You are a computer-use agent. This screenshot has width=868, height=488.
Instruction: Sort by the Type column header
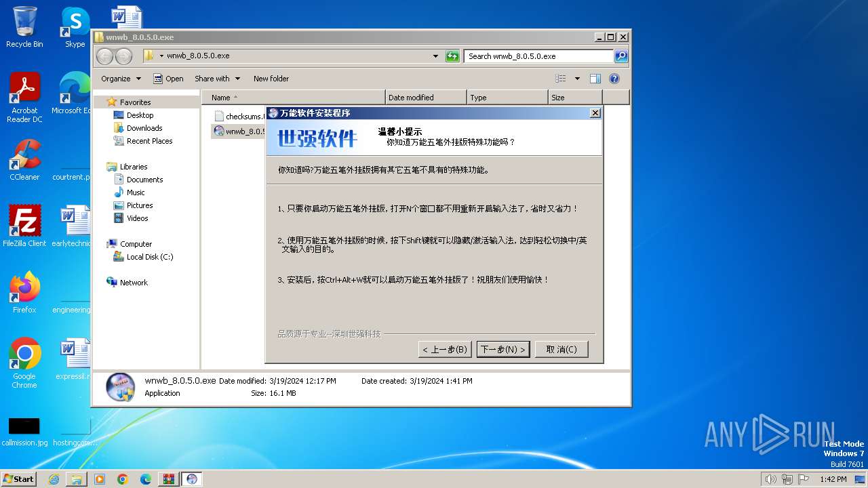(507, 98)
